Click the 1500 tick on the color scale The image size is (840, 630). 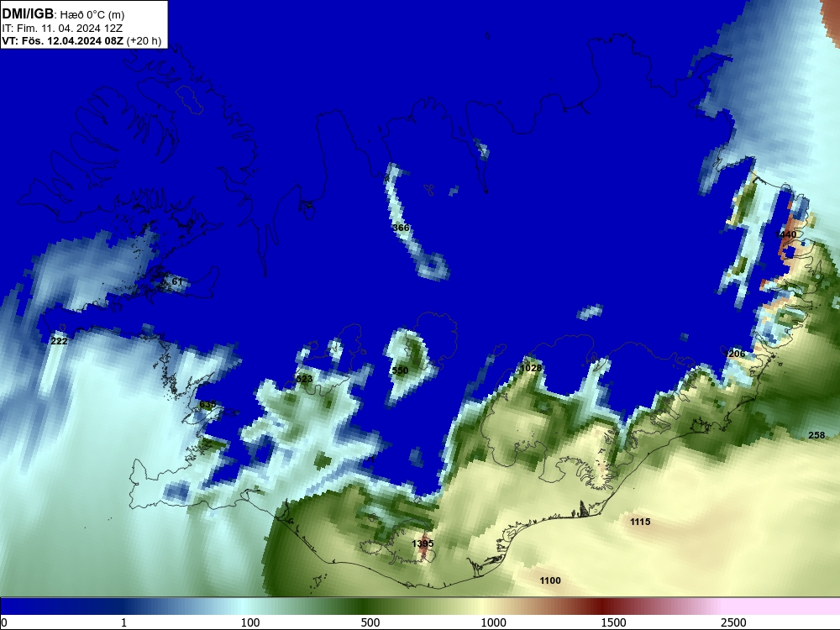click(613, 622)
